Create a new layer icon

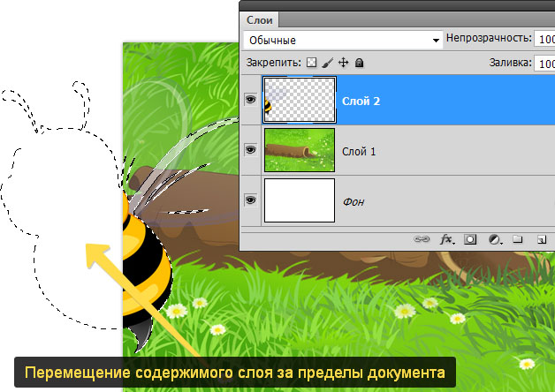coord(541,239)
